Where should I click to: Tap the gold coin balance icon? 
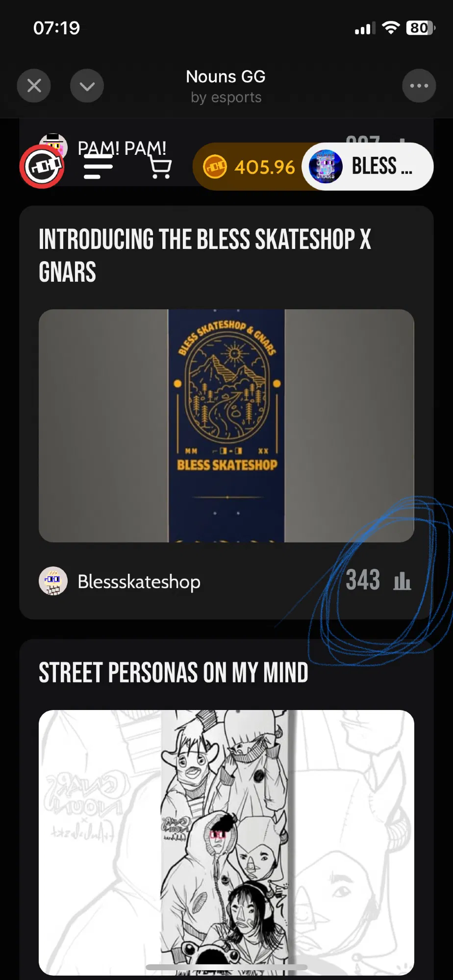click(x=215, y=167)
